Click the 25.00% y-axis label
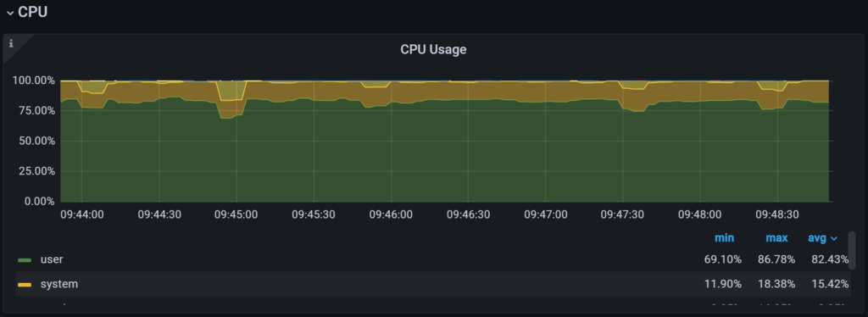 pyautogui.click(x=36, y=171)
